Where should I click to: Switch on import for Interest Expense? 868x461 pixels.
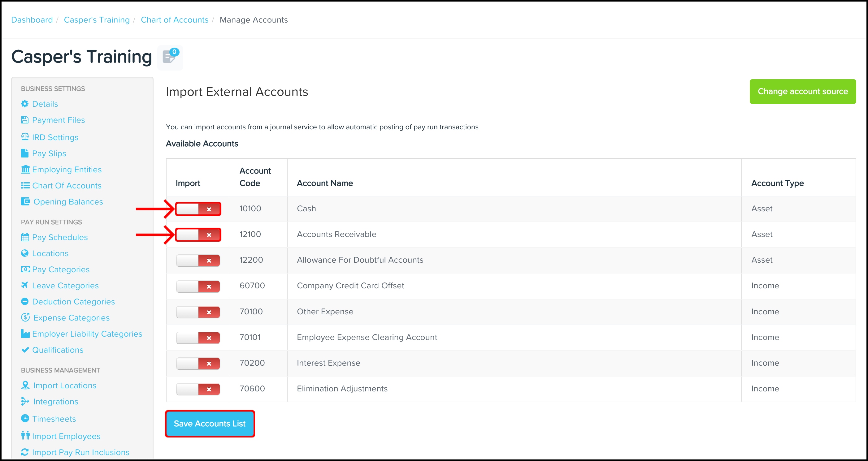click(x=198, y=363)
